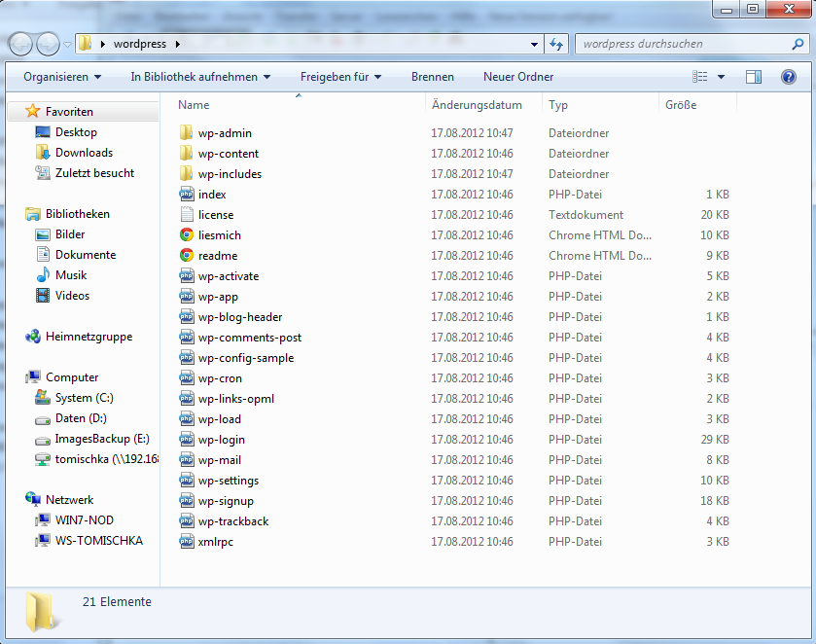
Task: Open the address bar history dropdown
Action: 535,44
